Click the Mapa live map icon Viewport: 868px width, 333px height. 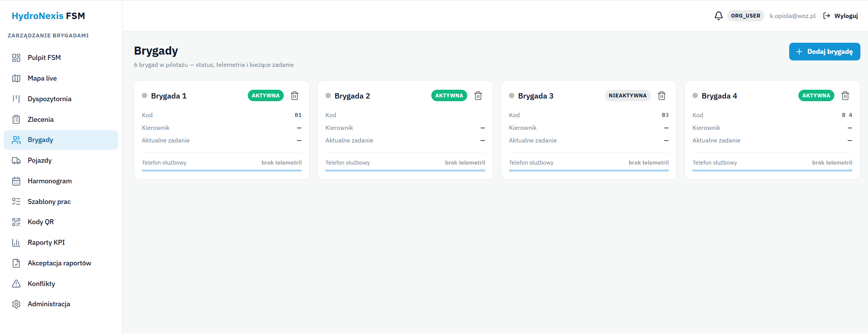click(16, 78)
